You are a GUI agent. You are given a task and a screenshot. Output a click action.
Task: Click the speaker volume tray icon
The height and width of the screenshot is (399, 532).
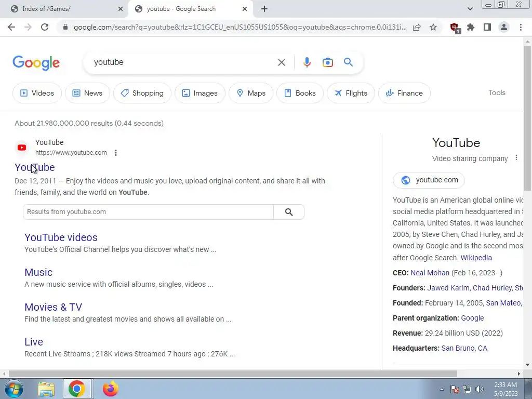pos(479,389)
